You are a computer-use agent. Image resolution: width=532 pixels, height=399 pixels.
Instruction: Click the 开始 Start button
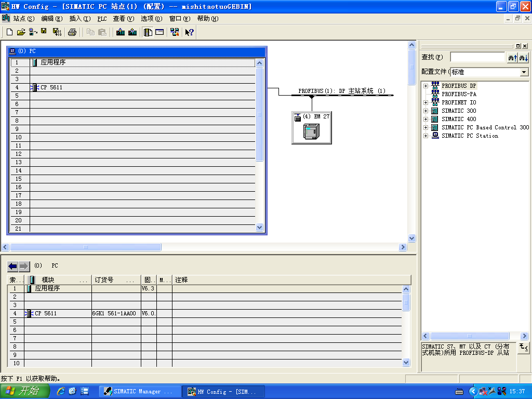(x=24, y=391)
